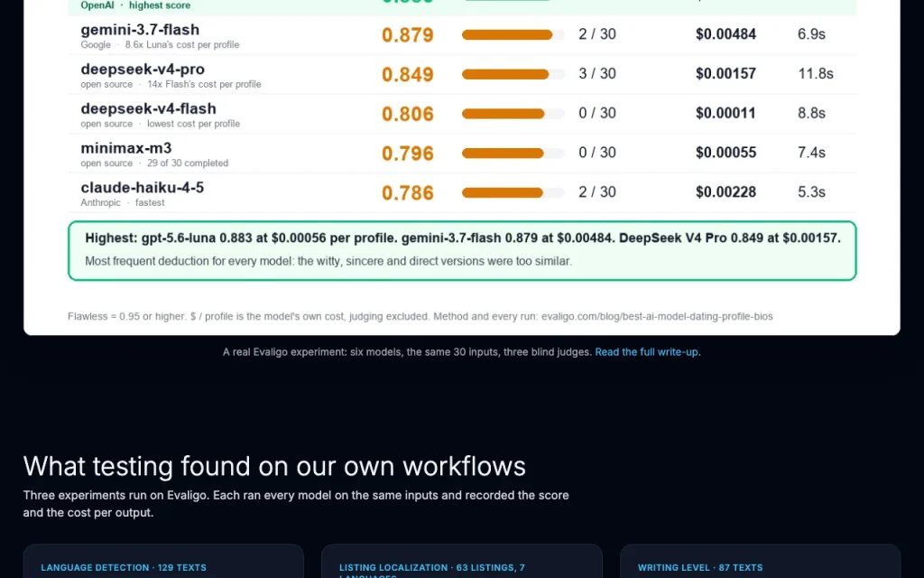
Task: Open the 'LISTING LOCALIZATION · 63 LISTINGS' card
Action: tap(462, 561)
